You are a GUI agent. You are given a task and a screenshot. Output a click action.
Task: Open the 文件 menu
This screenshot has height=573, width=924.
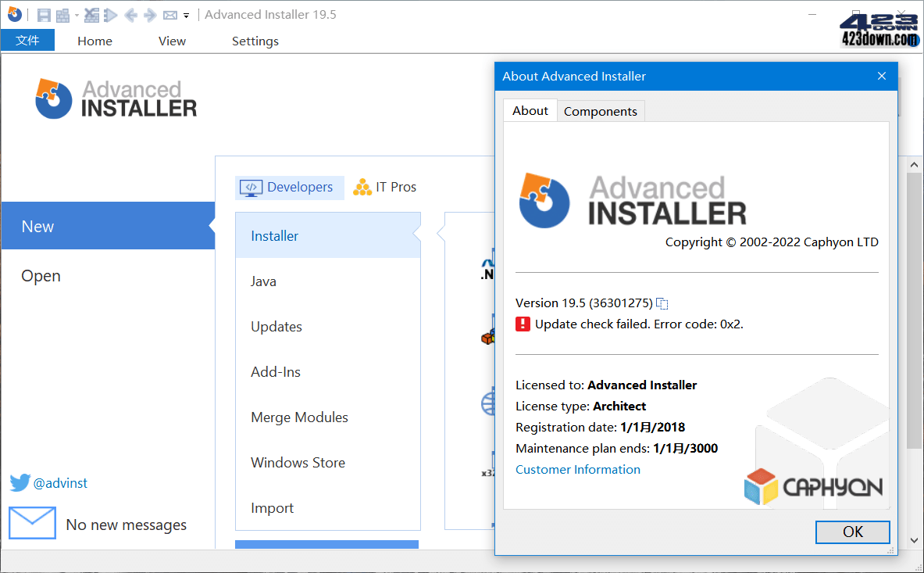(x=28, y=40)
